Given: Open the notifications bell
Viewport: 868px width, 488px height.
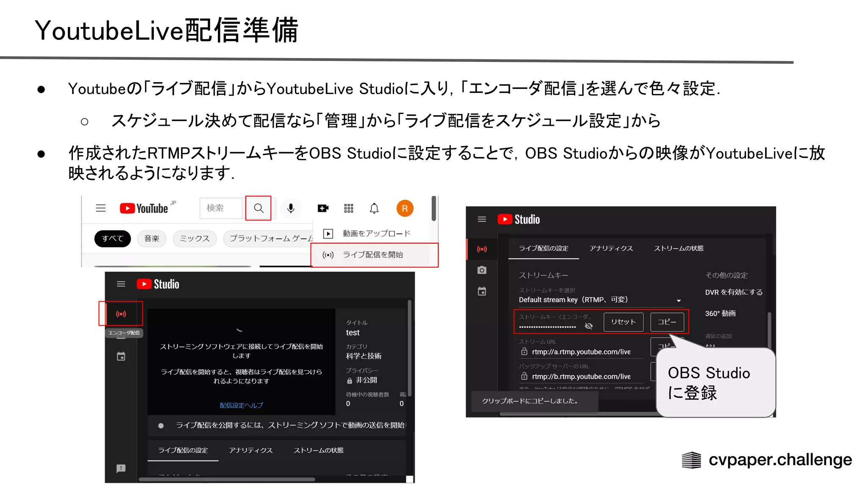Looking at the screenshot, I should click(374, 208).
